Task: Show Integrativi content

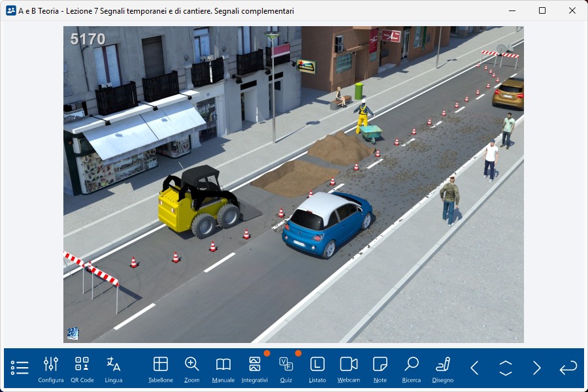Action: [x=255, y=368]
